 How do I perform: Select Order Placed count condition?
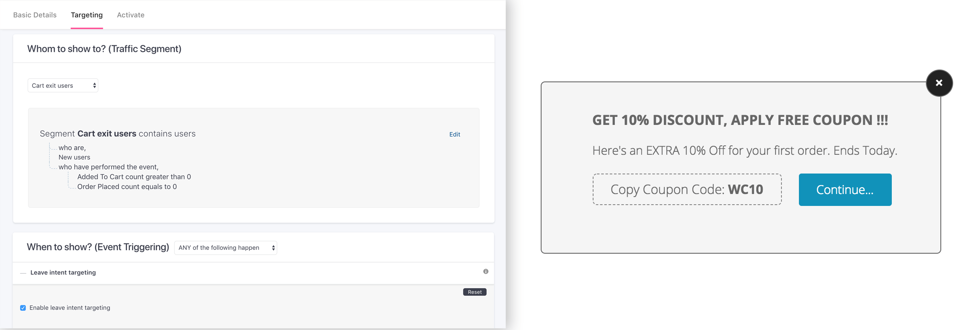click(x=127, y=187)
